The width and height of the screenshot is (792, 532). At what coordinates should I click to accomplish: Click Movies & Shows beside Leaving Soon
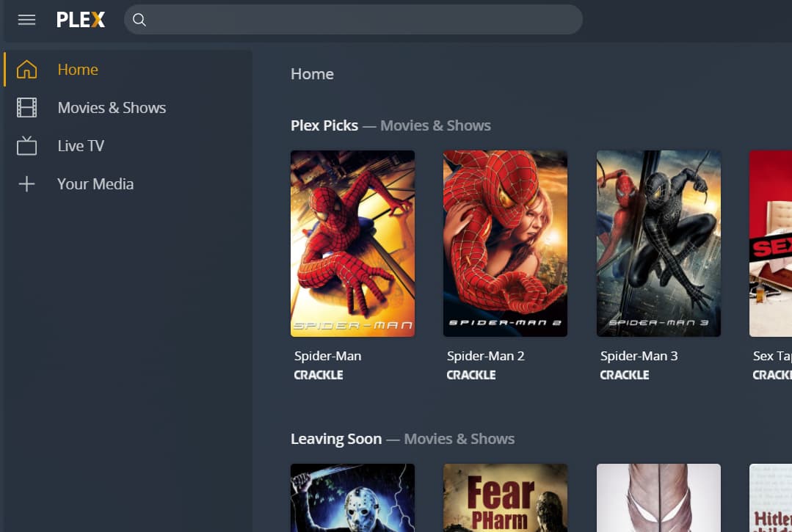(459, 439)
